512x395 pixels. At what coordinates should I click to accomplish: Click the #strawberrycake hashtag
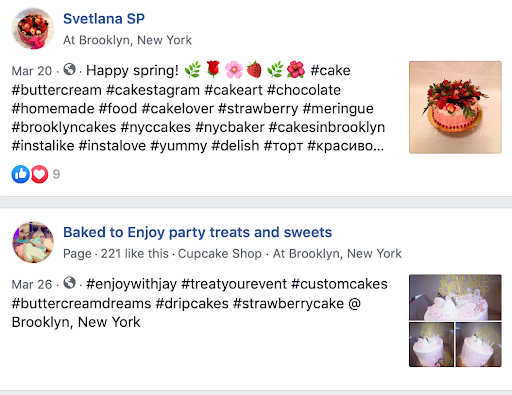tap(288, 304)
